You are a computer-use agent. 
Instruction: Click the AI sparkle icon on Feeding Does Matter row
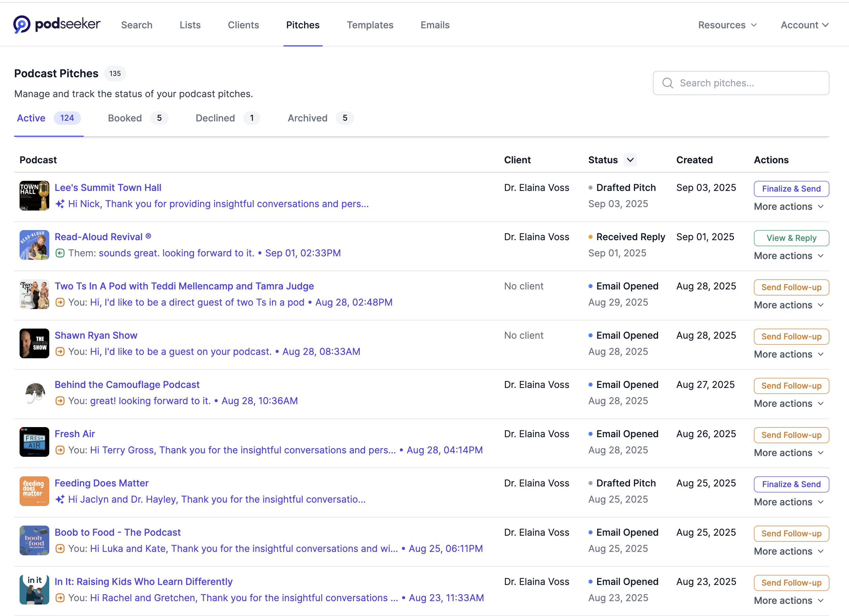tap(60, 500)
